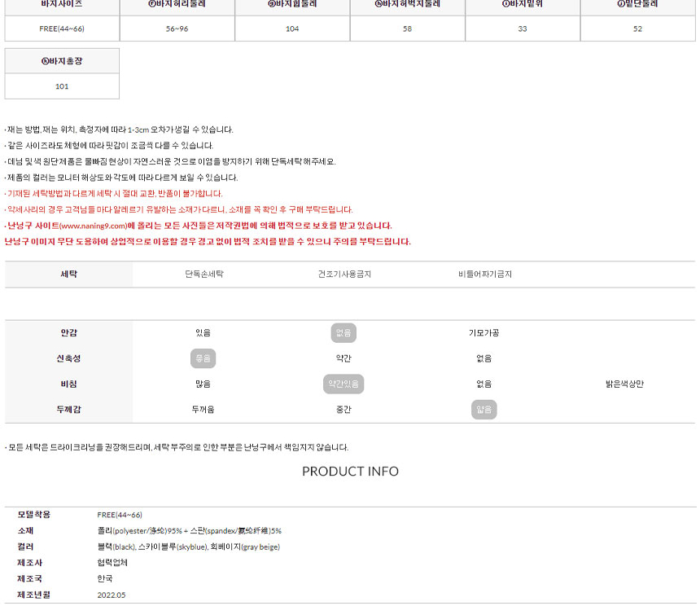This screenshot has width=700, height=606.
Task: Click the 바지총장 header cell
Action: tap(62, 62)
